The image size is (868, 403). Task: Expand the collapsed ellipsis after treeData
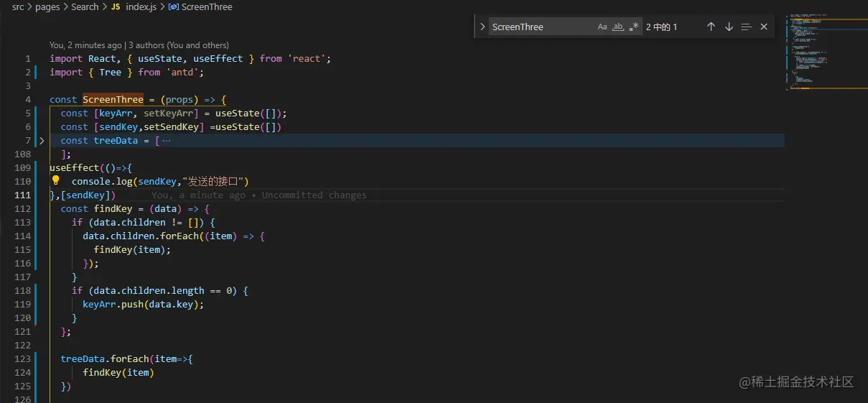(x=167, y=141)
